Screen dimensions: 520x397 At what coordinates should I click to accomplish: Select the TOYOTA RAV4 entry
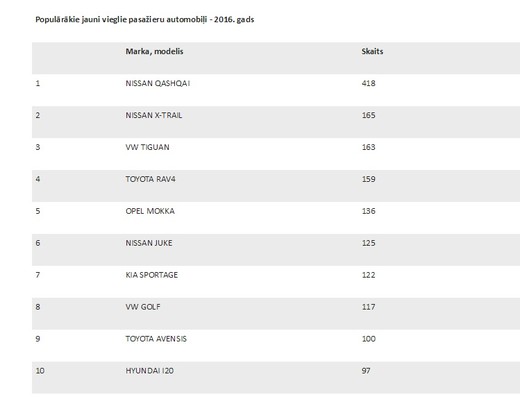[150, 179]
